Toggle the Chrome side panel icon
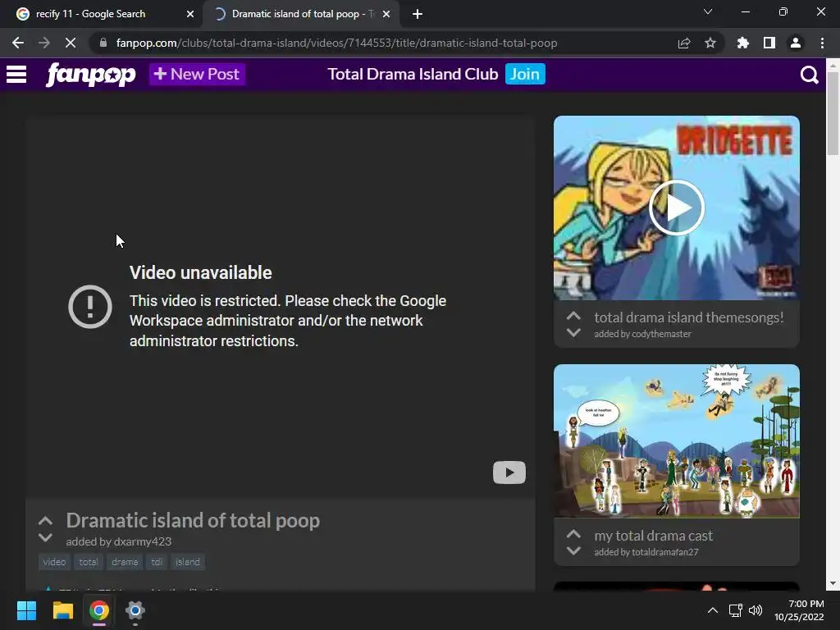The image size is (840, 630). (x=769, y=43)
